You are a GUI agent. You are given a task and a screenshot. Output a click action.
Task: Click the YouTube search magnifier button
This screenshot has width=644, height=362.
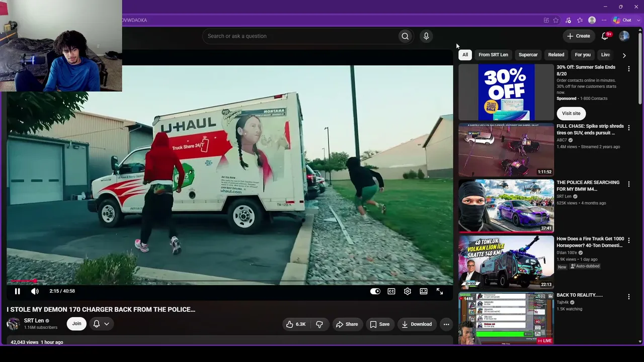coord(405,36)
